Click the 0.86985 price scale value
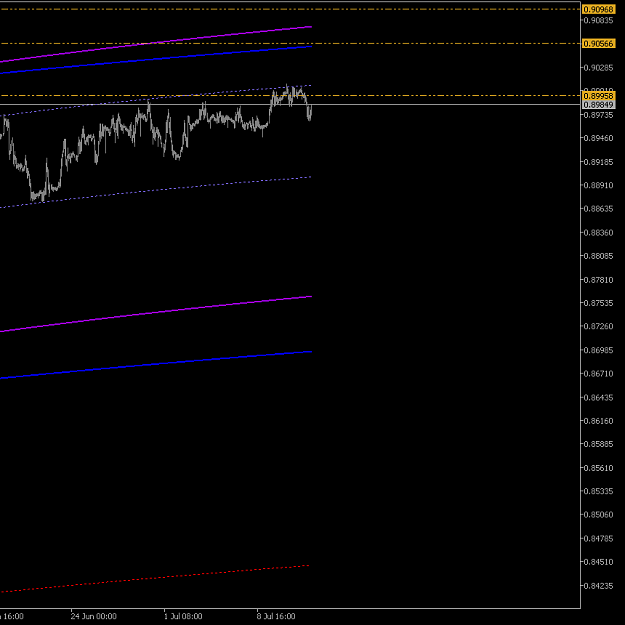The width and height of the screenshot is (625, 625). (598, 350)
